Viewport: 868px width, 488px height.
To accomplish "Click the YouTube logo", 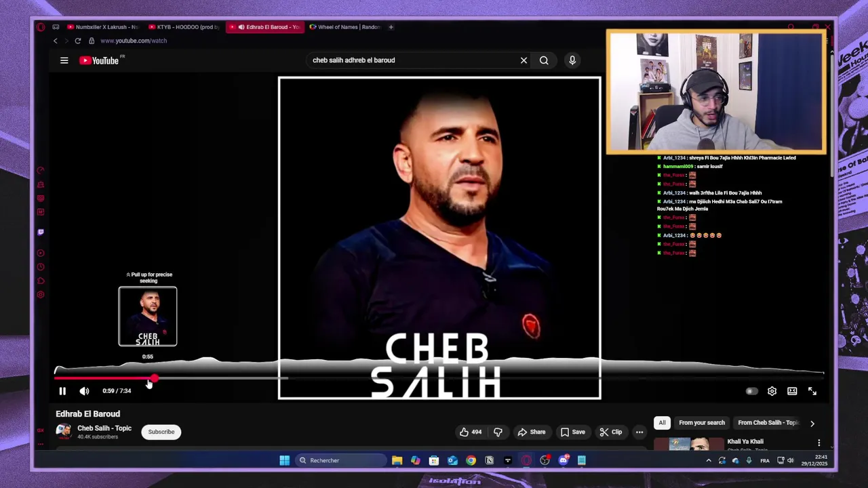I will 99,60.
